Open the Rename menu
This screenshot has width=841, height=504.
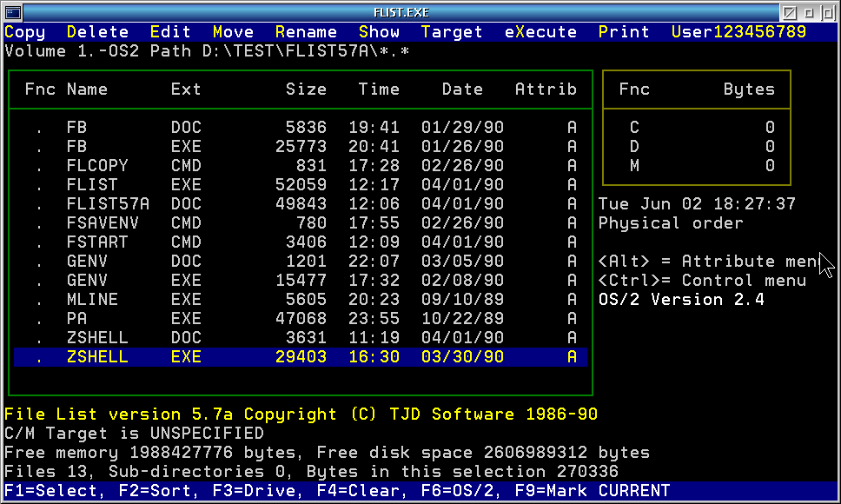(307, 32)
